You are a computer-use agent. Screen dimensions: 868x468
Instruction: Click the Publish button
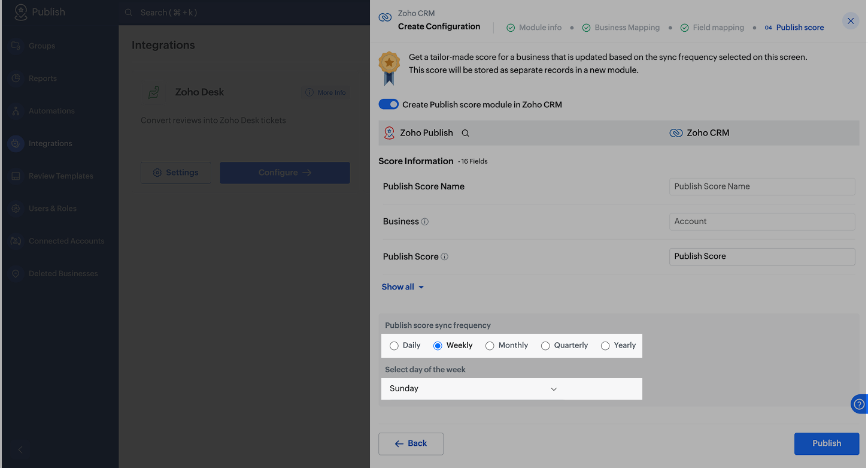point(827,443)
